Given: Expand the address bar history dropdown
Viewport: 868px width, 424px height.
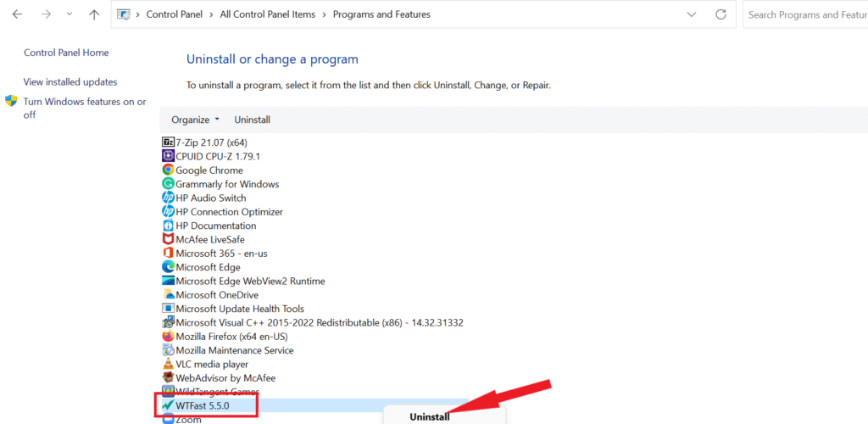Looking at the screenshot, I should click(692, 14).
